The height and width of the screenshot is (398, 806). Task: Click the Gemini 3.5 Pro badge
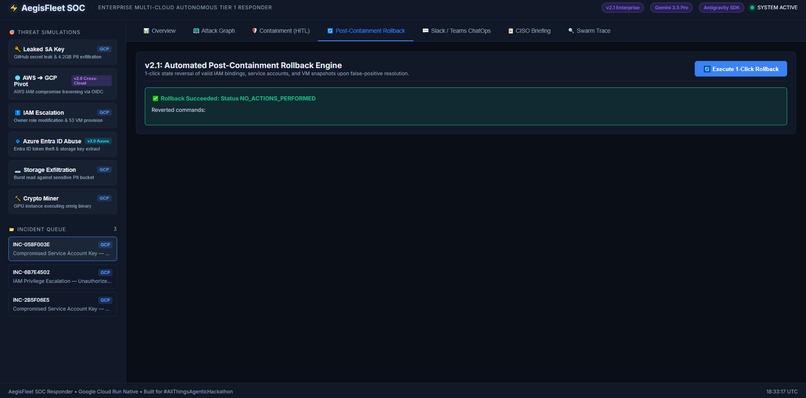(x=671, y=8)
